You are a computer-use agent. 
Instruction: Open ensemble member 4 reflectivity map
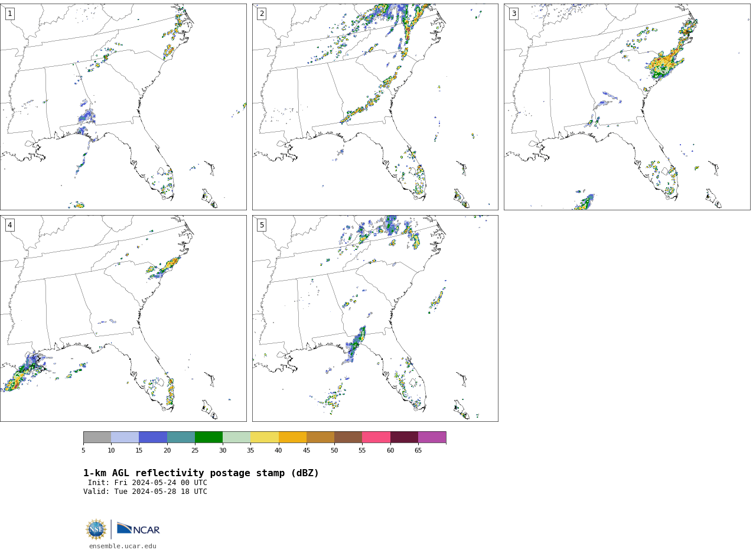pyautogui.click(x=123, y=318)
